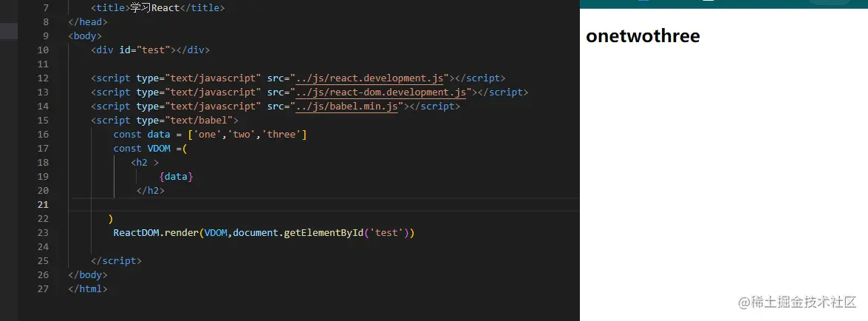Click the closing </head> tag
Viewport: 868px width, 321px height.
coord(88,22)
